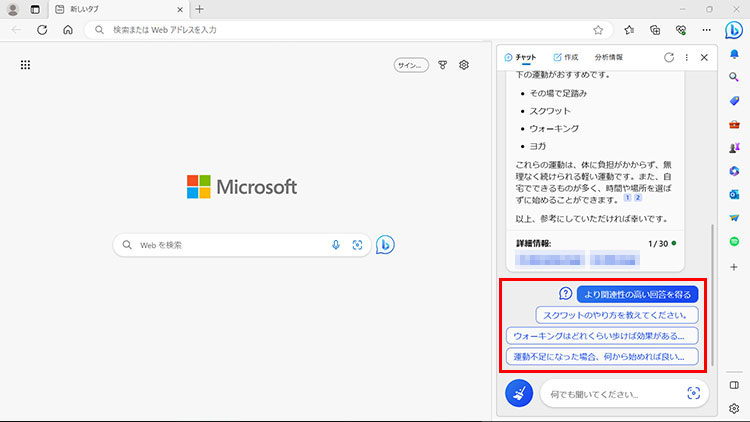Open page settings gear on new tab page
This screenshot has width=750, height=422.
coord(464,65)
